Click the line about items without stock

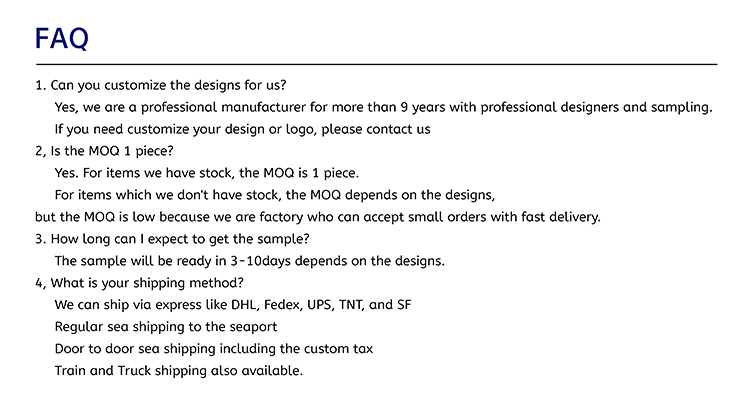(275, 195)
